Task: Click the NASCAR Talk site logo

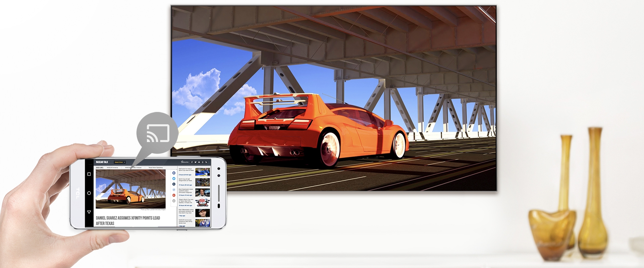Action: [x=102, y=162]
